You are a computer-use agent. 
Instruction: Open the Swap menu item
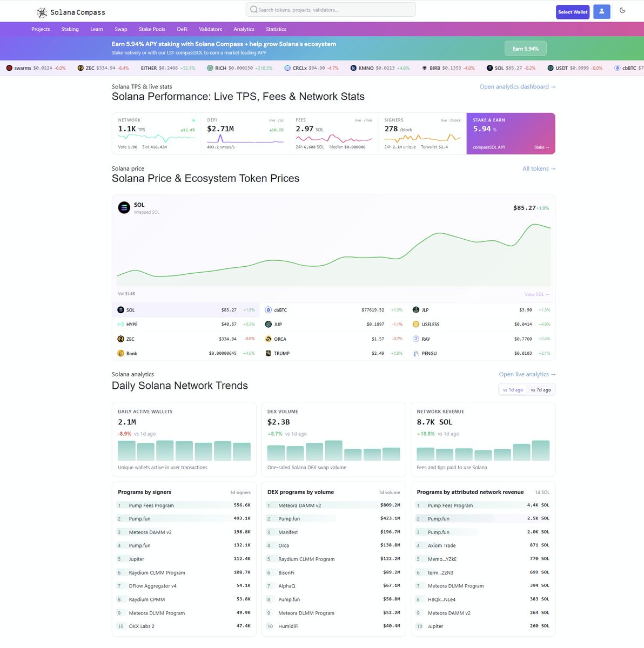121,29
